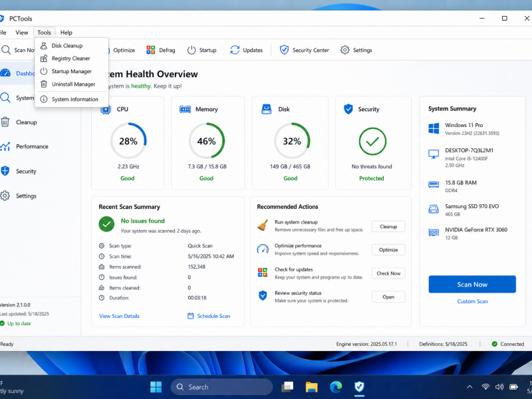Choose Startup Manager in Tools menu
532x399 pixels.
point(72,71)
